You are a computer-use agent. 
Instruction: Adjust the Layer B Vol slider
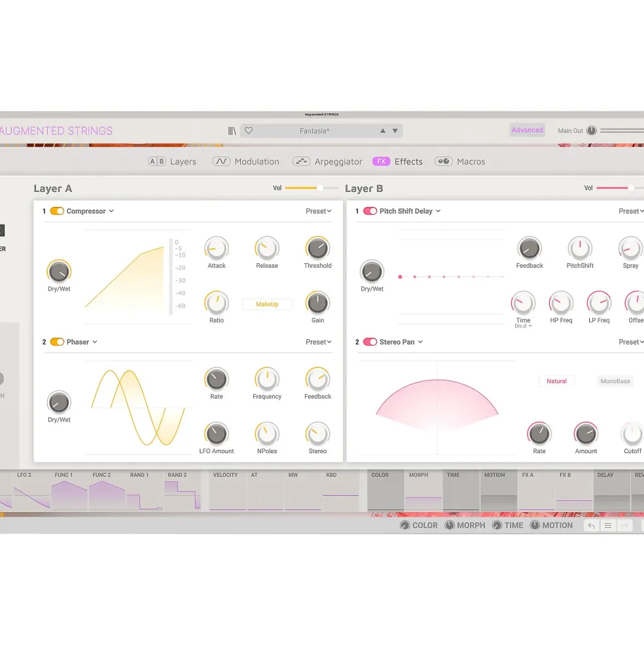(620, 188)
